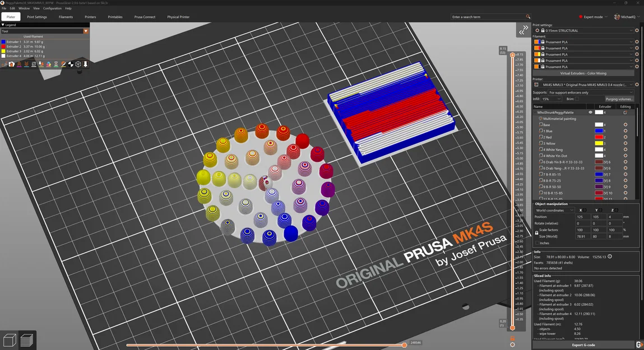The width and height of the screenshot is (644, 350).
Task: Click vertical slider settings gear icon
Action: [512, 344]
